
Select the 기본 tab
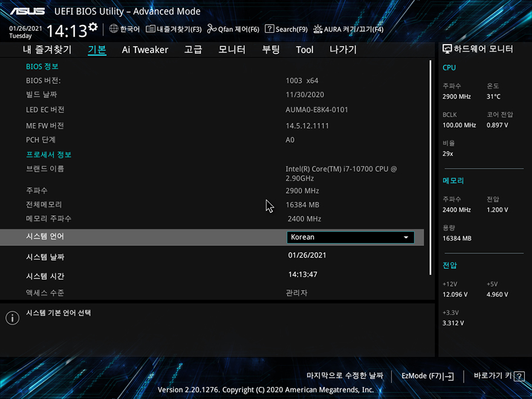97,50
